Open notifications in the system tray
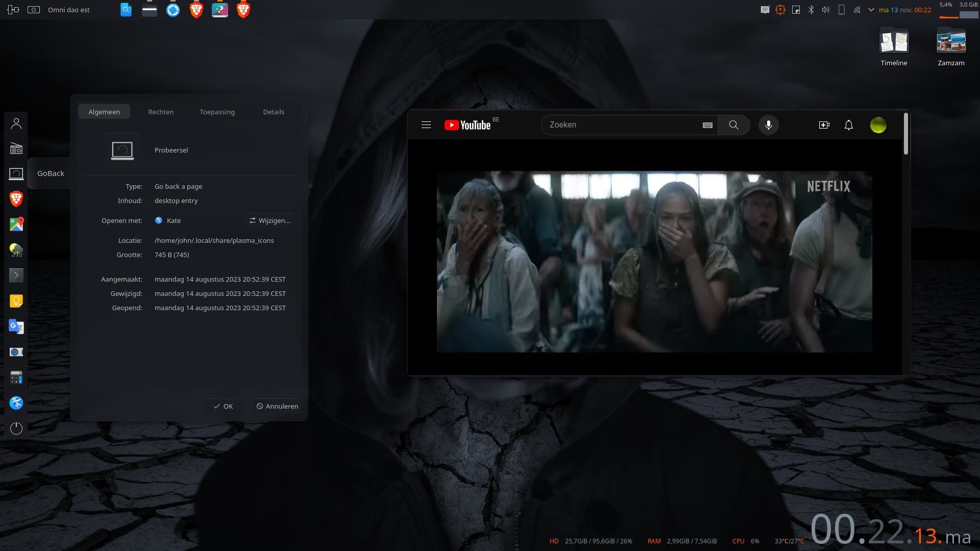The image size is (980, 551). pos(765,10)
